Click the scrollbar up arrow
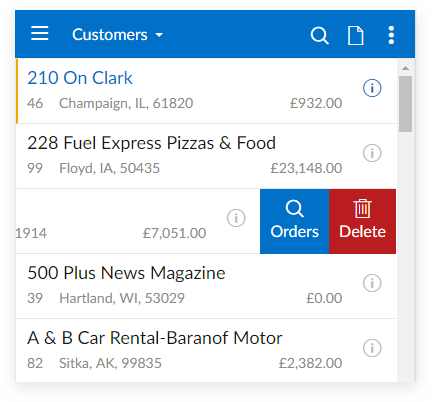This screenshot has width=432, height=402. pos(405,68)
